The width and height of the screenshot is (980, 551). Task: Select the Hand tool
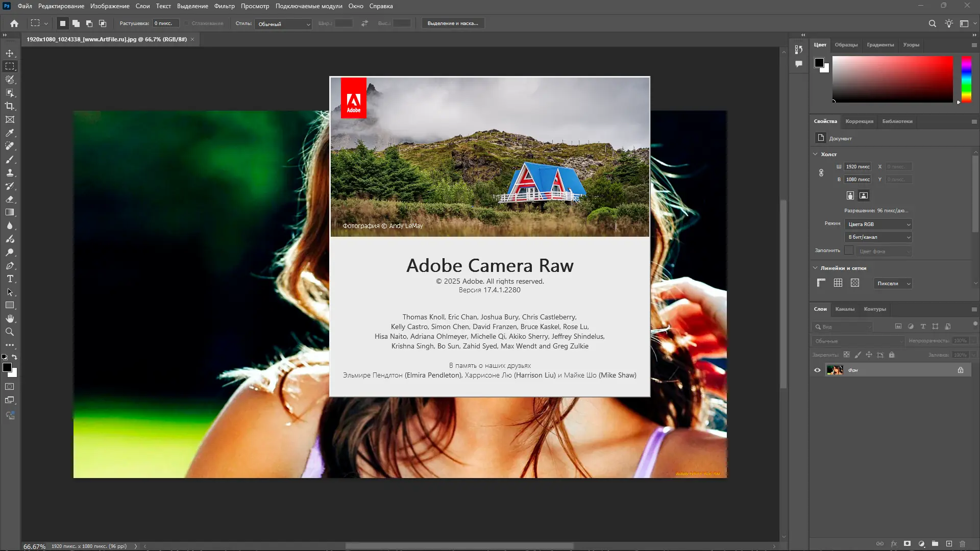(x=10, y=318)
